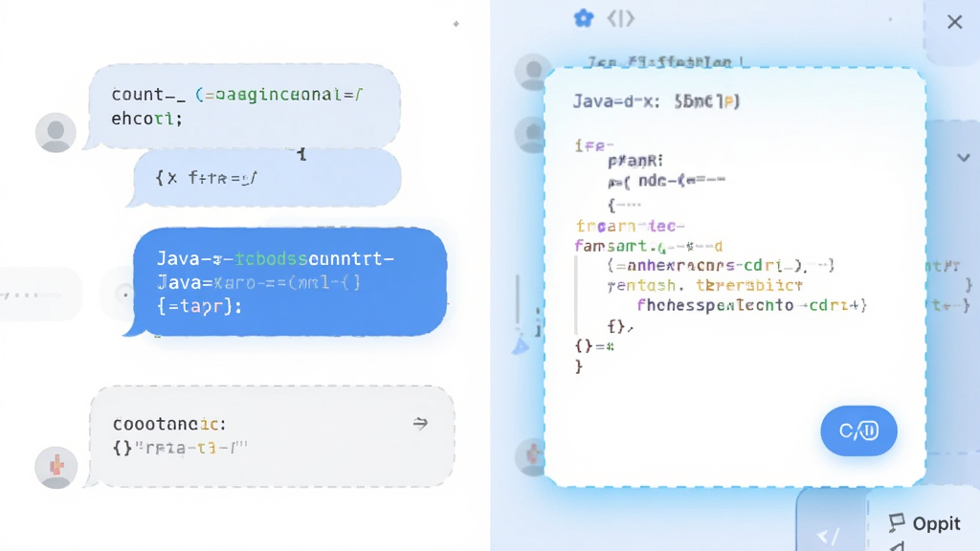Open the blue gear icon in the header
The width and height of the screenshot is (980, 551).
[584, 19]
